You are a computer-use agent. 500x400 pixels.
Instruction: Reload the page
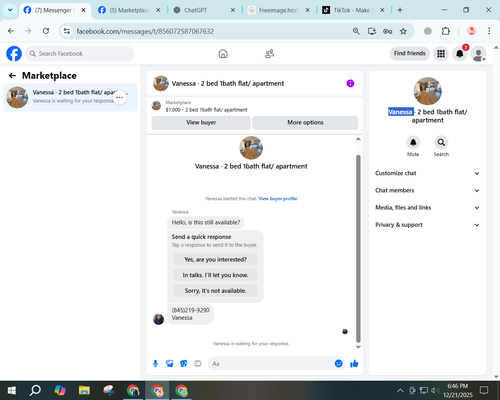(x=46, y=31)
